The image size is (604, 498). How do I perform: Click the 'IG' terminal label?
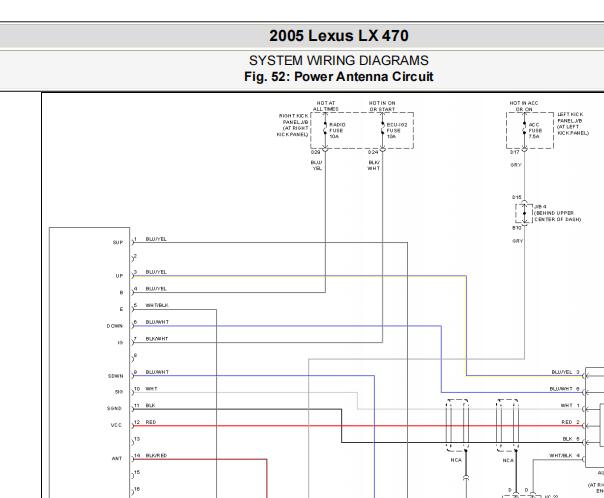click(121, 343)
